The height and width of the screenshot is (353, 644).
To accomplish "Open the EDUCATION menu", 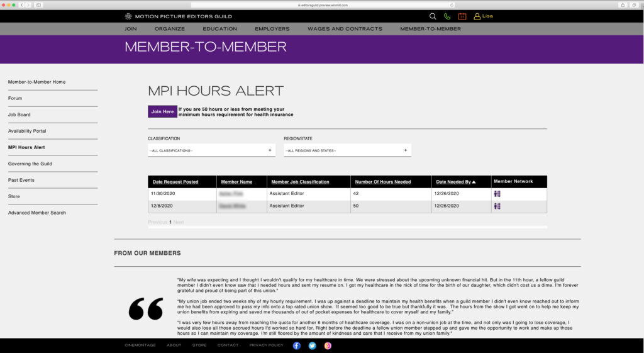I will [x=219, y=29].
